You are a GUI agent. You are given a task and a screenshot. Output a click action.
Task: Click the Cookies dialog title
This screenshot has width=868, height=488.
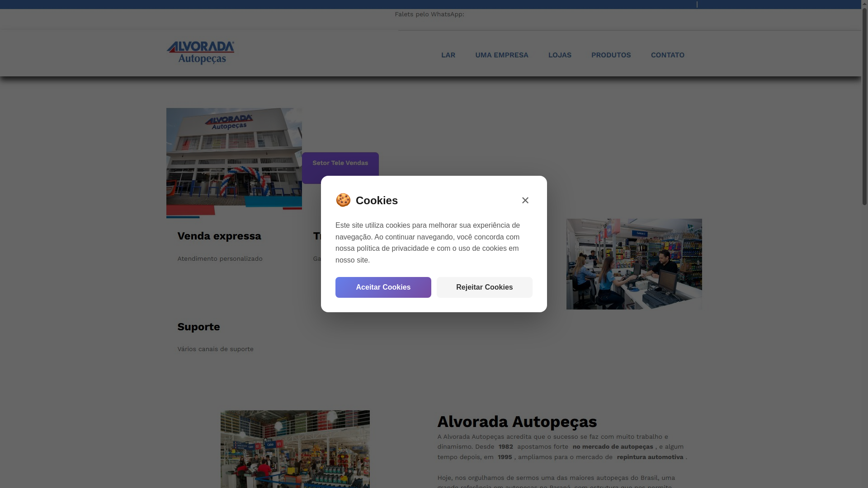click(x=377, y=200)
